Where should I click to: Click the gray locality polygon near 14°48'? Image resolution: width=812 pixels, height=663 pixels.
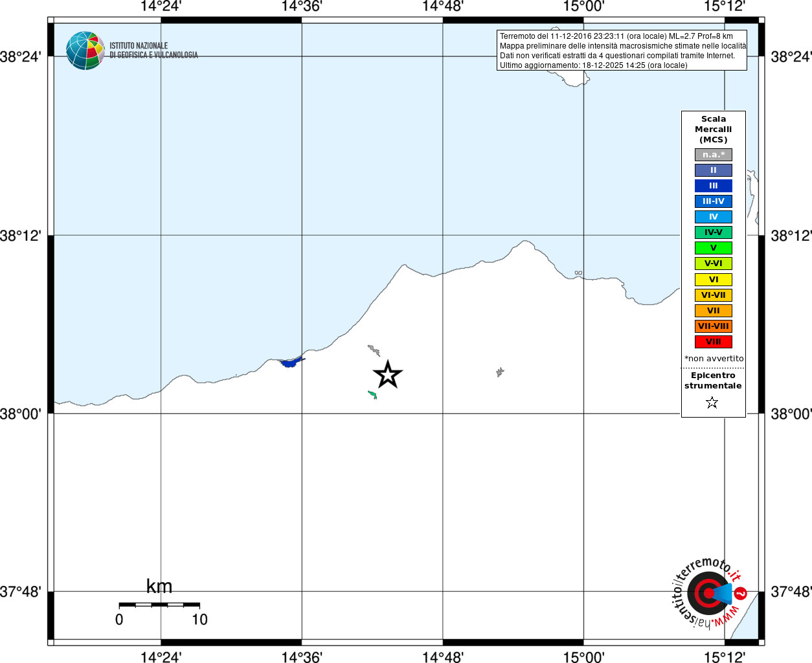pos(500,372)
